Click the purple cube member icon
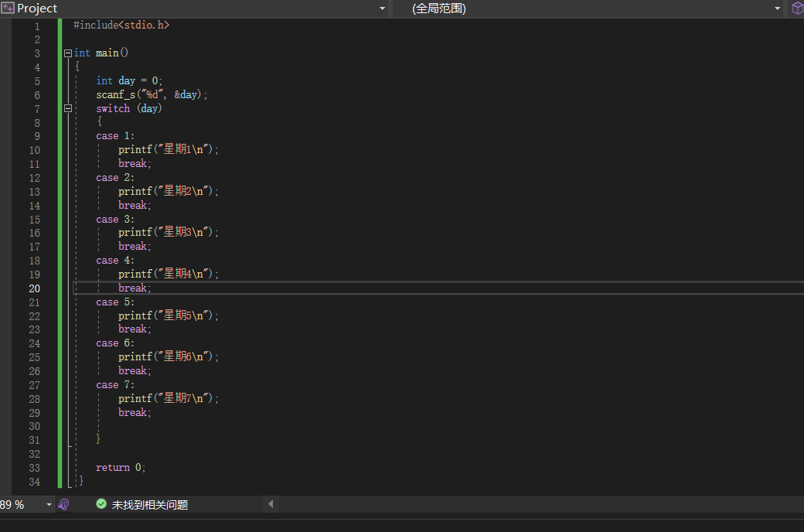Image resolution: width=804 pixels, height=532 pixels. [x=797, y=9]
